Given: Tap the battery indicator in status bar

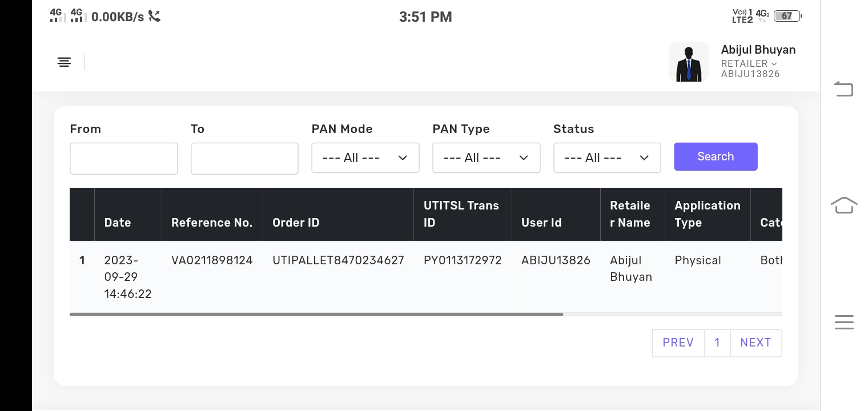Looking at the screenshot, I should 787,16.
